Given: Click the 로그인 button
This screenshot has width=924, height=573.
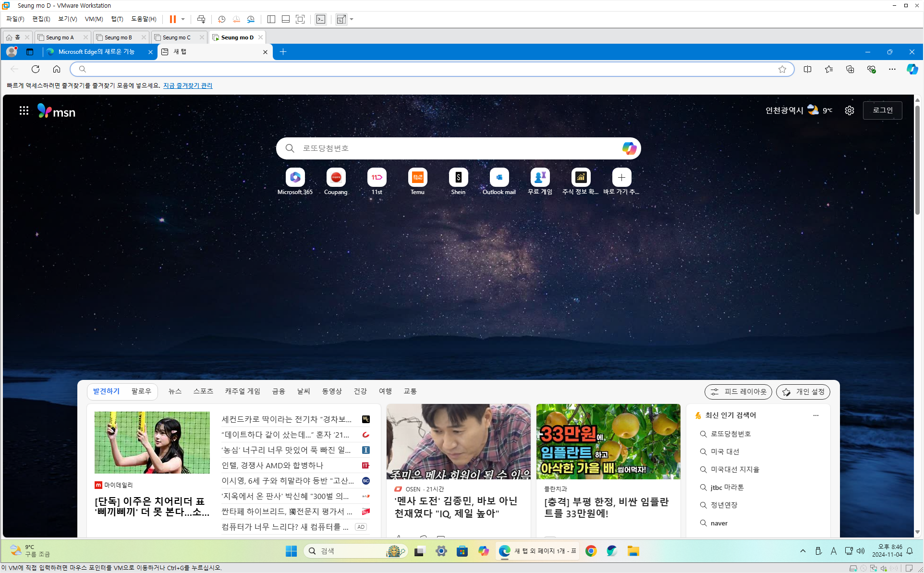Looking at the screenshot, I should click(x=882, y=110).
